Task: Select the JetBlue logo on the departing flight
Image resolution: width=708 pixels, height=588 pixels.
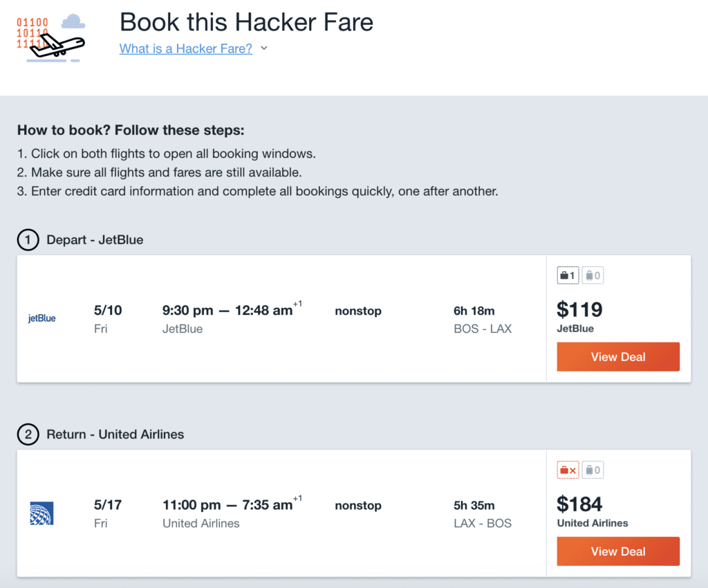Action: [x=41, y=318]
